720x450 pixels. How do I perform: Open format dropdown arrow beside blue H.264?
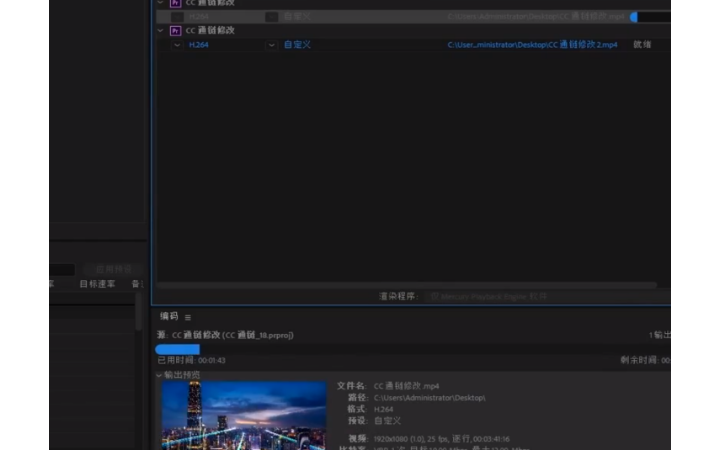[177, 45]
